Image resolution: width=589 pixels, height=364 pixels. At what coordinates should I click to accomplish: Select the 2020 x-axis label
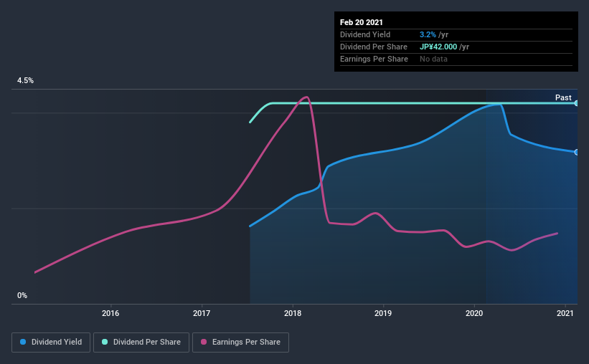coord(474,313)
